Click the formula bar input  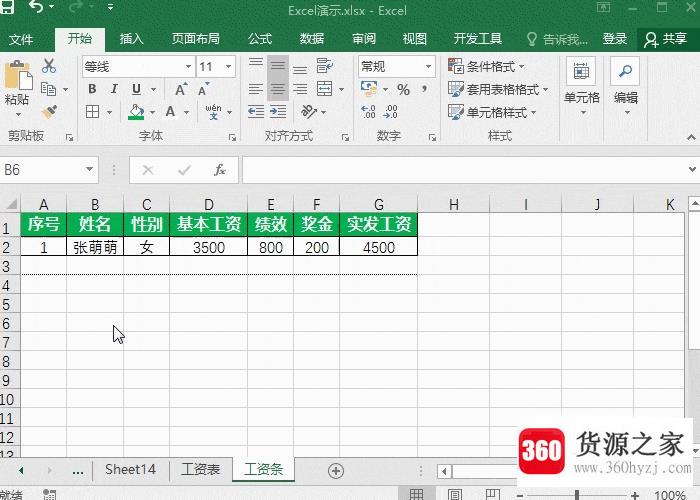tap(462, 170)
